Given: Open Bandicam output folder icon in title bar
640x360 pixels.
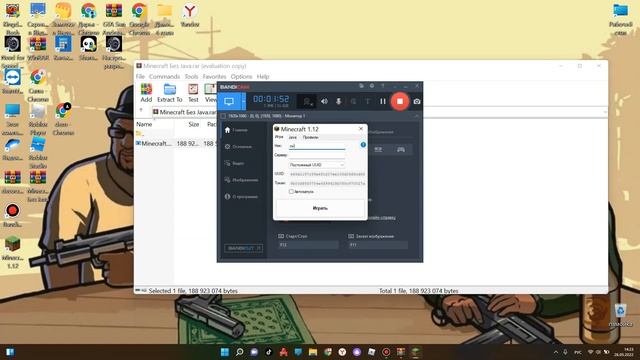Looking at the screenshot, I should click(361, 86).
